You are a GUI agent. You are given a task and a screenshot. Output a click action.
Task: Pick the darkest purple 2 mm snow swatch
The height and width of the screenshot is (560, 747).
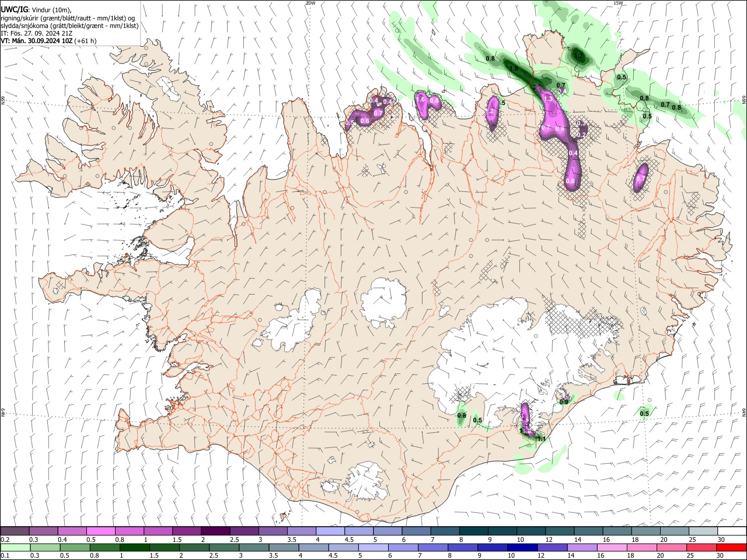pyautogui.click(x=215, y=531)
